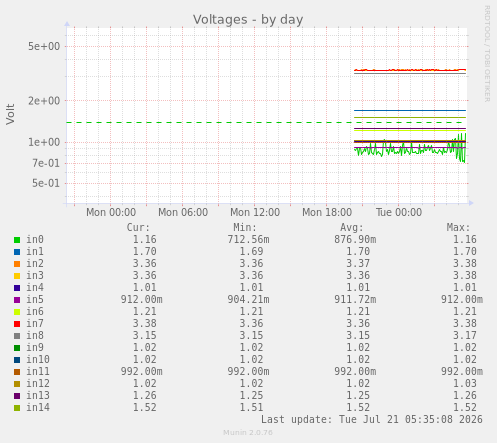Viewport: 497px width, 443px height.
Task: Click the 'Mon 06:00' time axis label
Action: (x=183, y=212)
